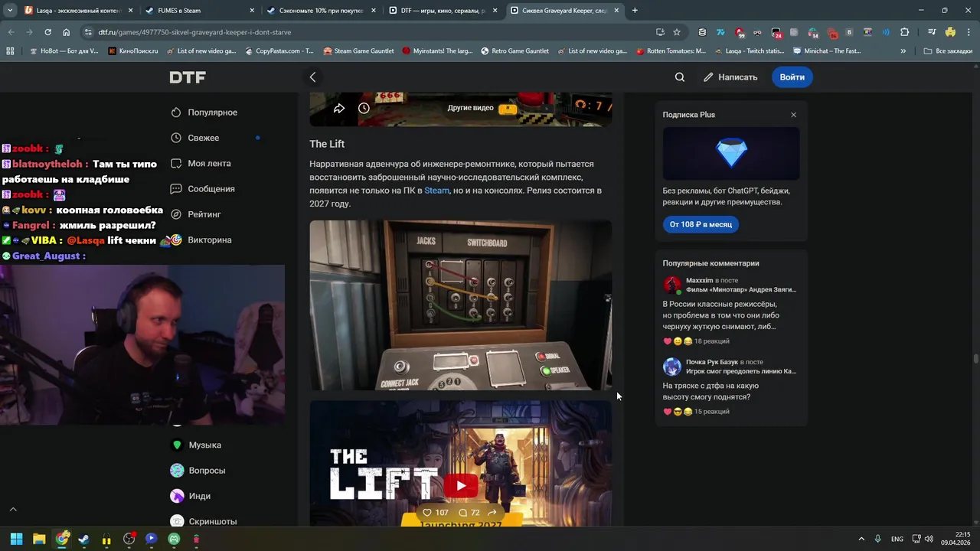Switch to Сэкономьте 10% tab
This screenshot has width=980, height=551.
(x=322, y=11)
